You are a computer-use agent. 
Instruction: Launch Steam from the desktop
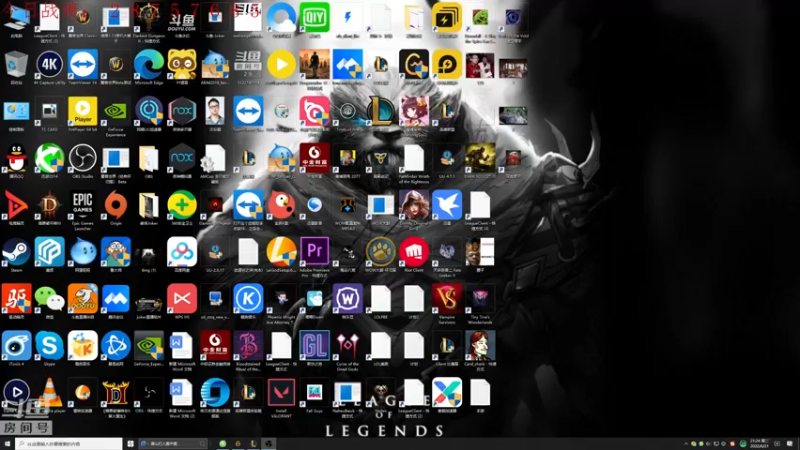coord(16,252)
